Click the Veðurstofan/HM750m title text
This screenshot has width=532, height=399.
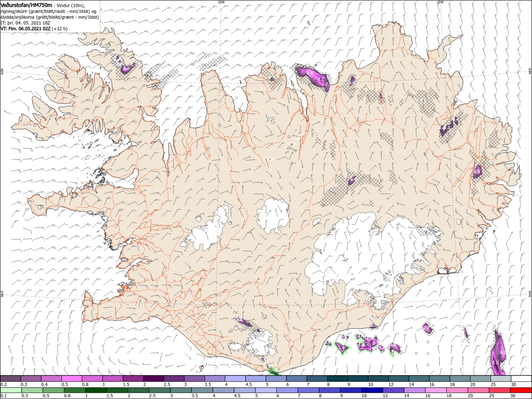point(26,5)
